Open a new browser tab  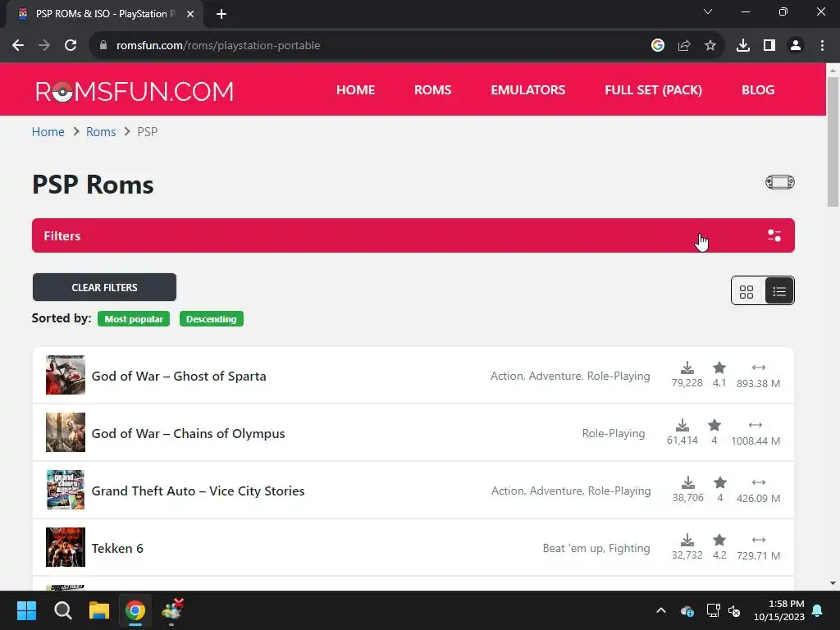[221, 14]
